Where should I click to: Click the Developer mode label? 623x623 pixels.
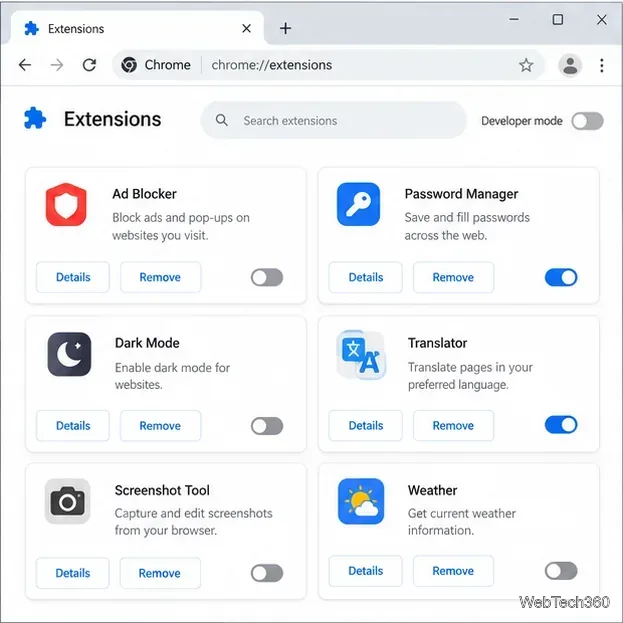pyautogui.click(x=522, y=121)
